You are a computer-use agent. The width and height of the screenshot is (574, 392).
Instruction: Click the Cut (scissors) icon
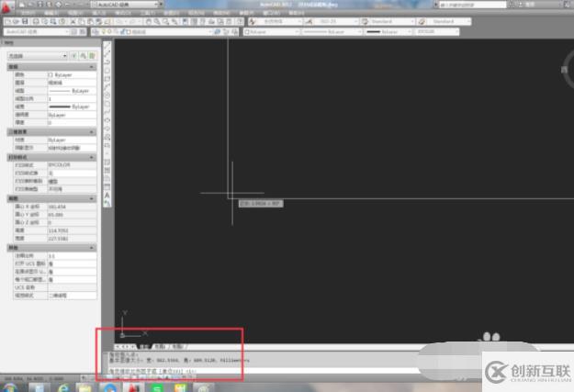tap(73, 22)
